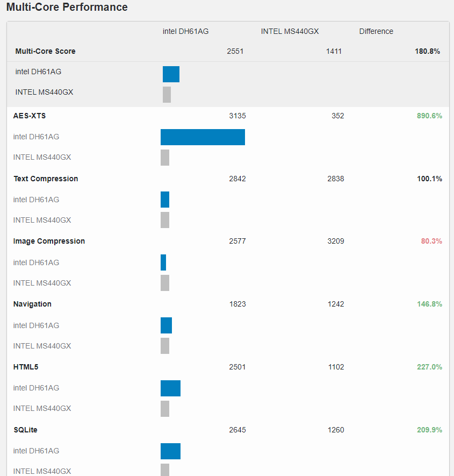Click the gray Navigation bar
454x476 pixels.
pyautogui.click(x=165, y=346)
